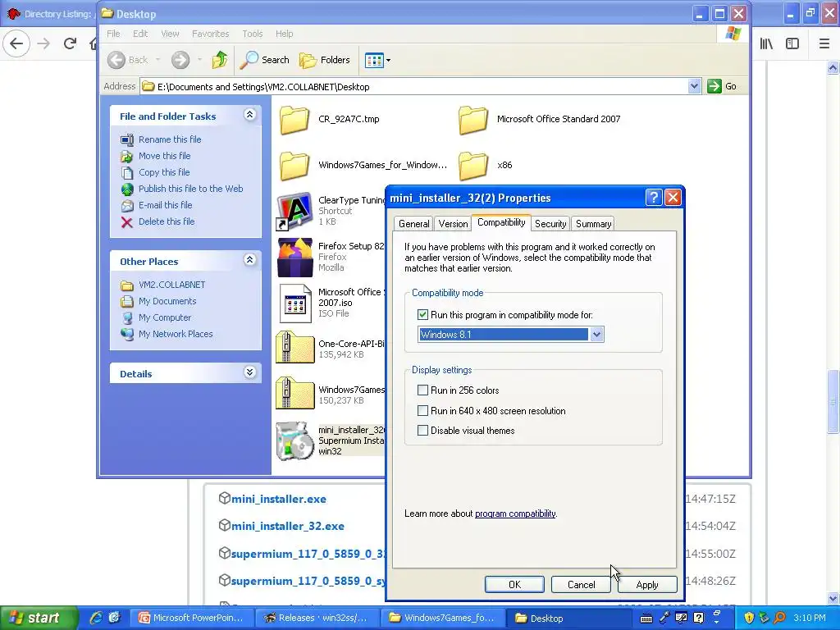Click Move this file
This screenshot has height=630, width=840.
click(164, 156)
